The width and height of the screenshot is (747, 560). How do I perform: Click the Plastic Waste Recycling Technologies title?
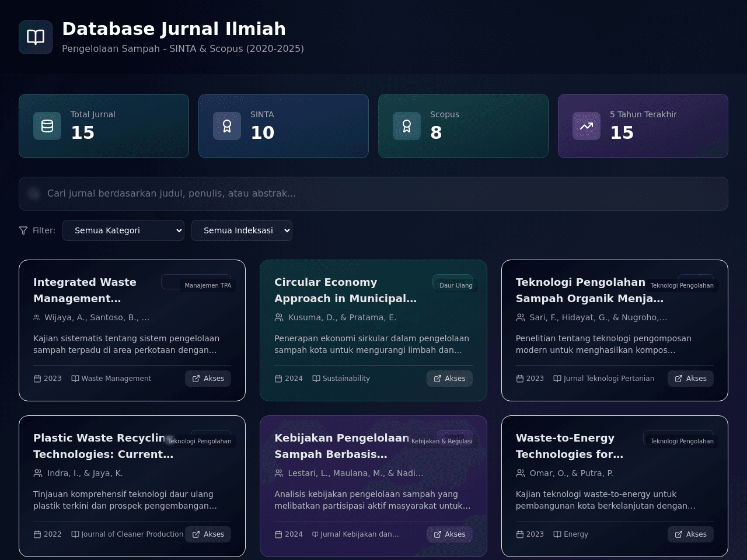103,446
